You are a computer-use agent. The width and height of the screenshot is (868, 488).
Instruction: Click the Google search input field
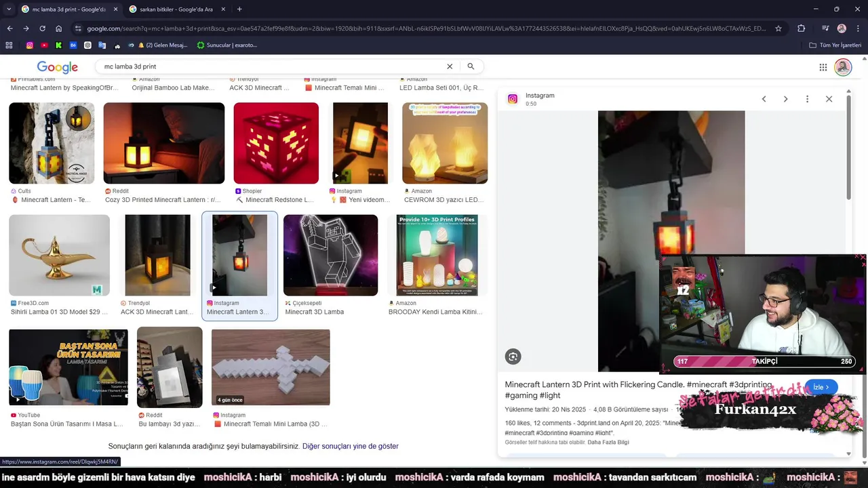(271, 66)
